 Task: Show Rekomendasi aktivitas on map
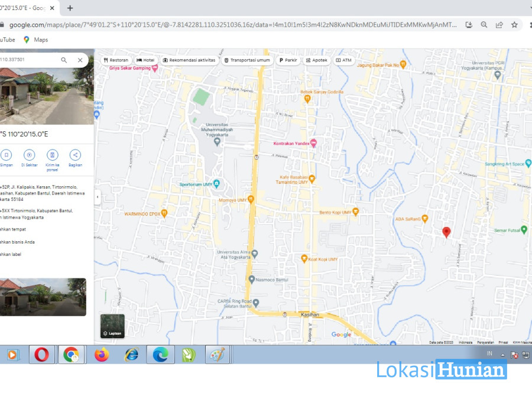(189, 60)
